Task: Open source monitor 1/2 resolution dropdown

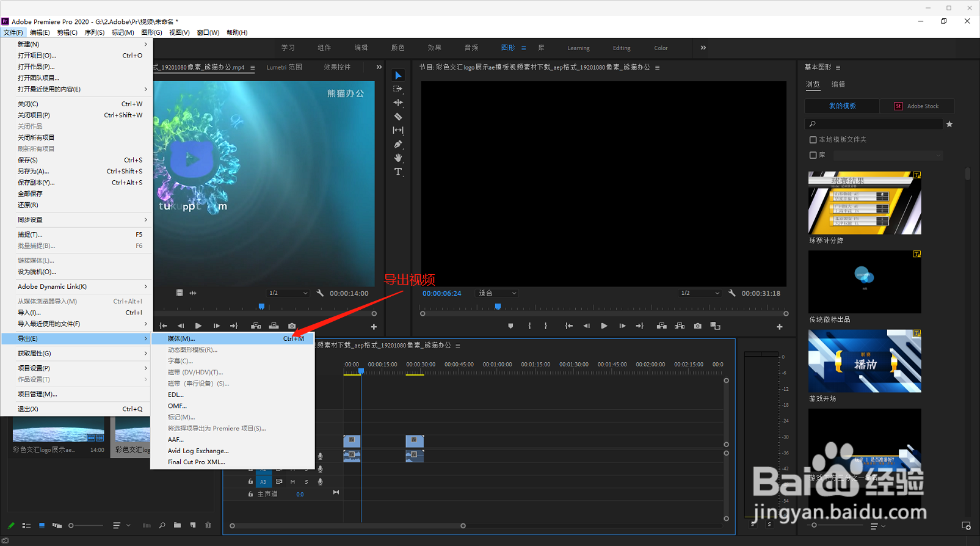Action: tap(288, 293)
